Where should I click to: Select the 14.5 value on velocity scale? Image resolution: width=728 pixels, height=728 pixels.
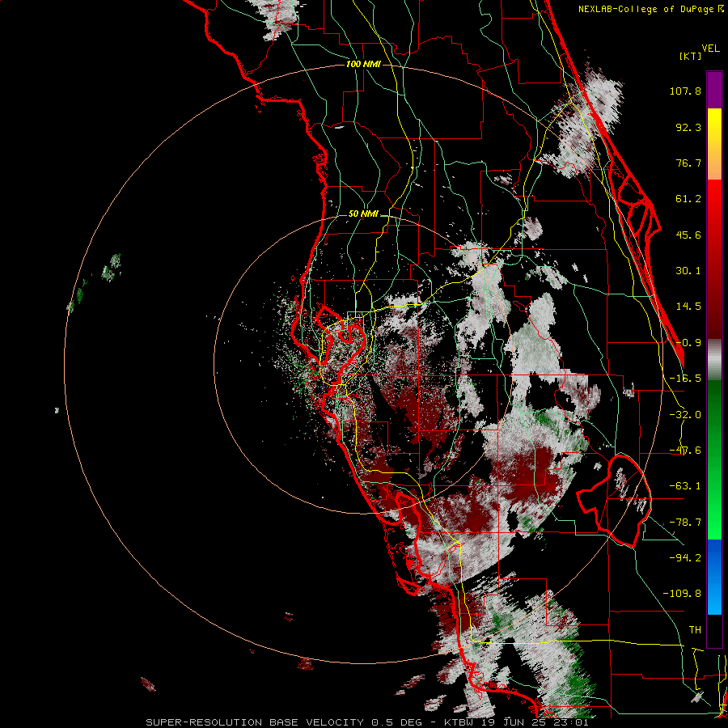[x=688, y=307]
